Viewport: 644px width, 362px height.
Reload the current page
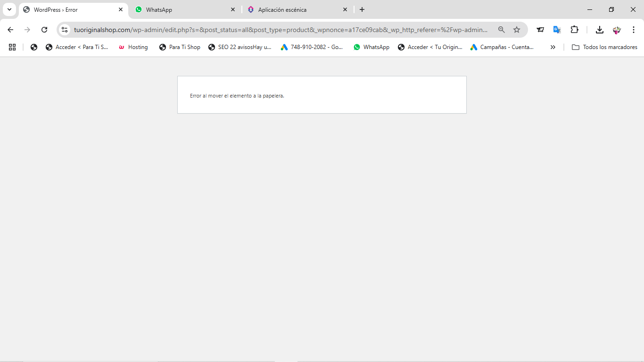(44, 30)
